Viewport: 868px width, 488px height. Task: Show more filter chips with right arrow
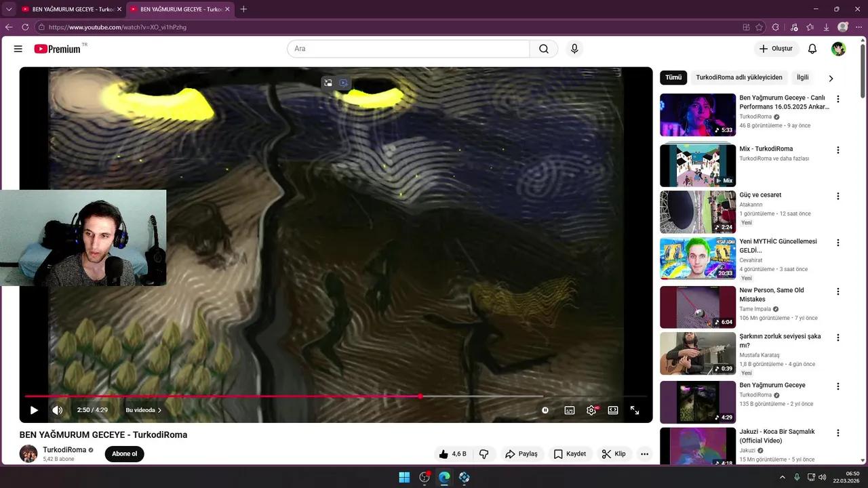point(831,78)
